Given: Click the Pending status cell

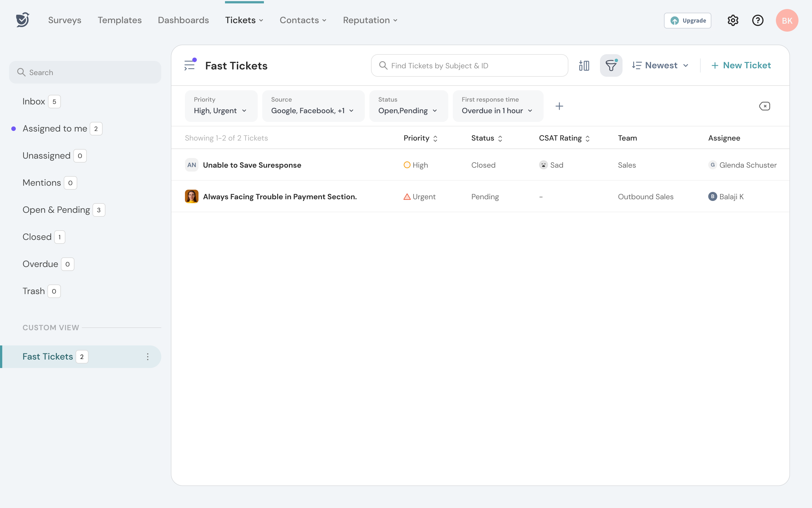Looking at the screenshot, I should (x=485, y=196).
